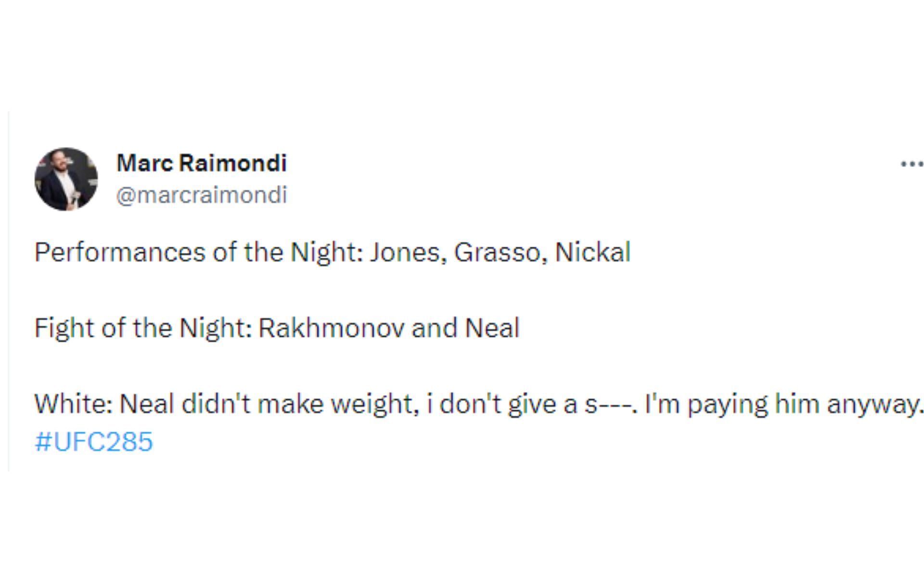Click "Neal" right after "White:"

click(146, 404)
